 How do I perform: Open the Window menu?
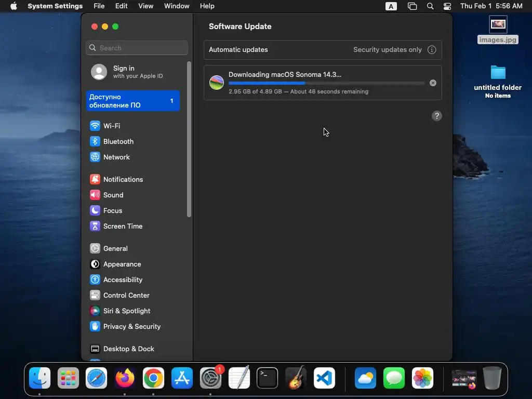[177, 6]
